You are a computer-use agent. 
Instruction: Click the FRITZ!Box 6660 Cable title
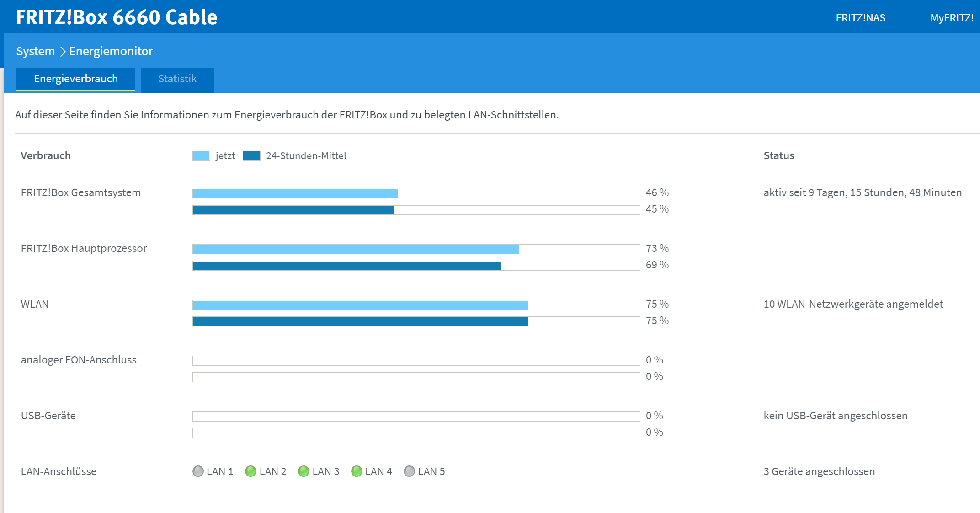coord(117,17)
